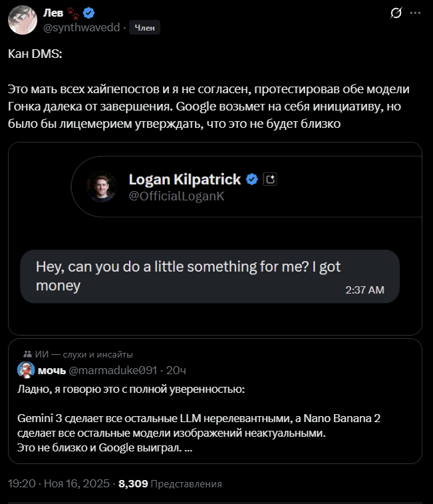Expand truncated quoted post text ellipsis

[x=188, y=447]
